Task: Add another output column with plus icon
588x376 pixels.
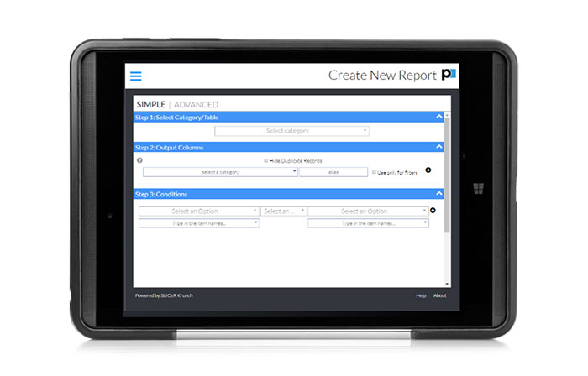Action: pos(429,170)
